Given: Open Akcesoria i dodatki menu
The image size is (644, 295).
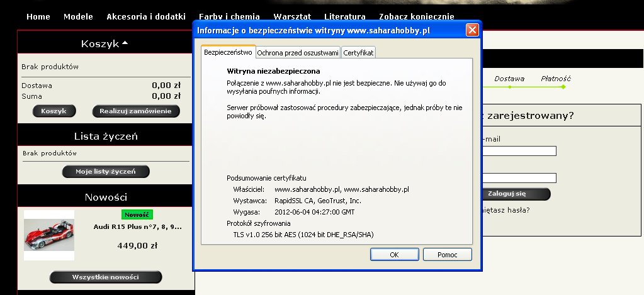Looking at the screenshot, I should point(146,17).
